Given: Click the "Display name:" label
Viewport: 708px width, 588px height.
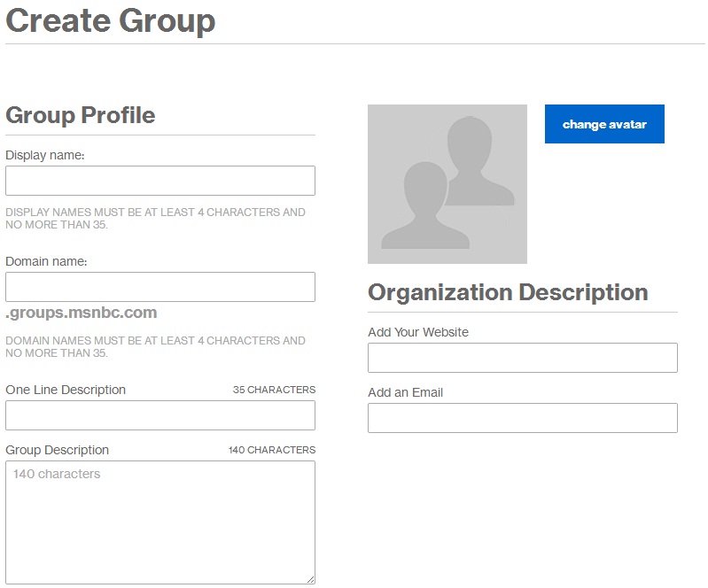Looking at the screenshot, I should [x=45, y=155].
